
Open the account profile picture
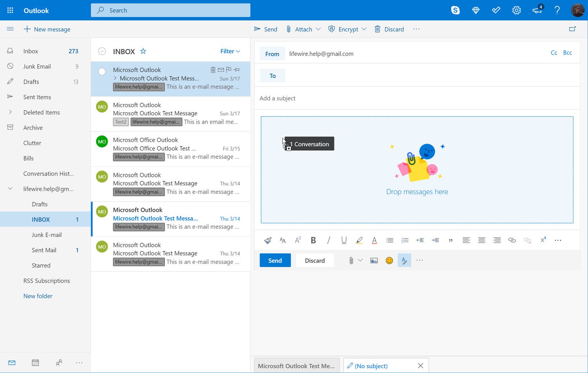coord(577,10)
